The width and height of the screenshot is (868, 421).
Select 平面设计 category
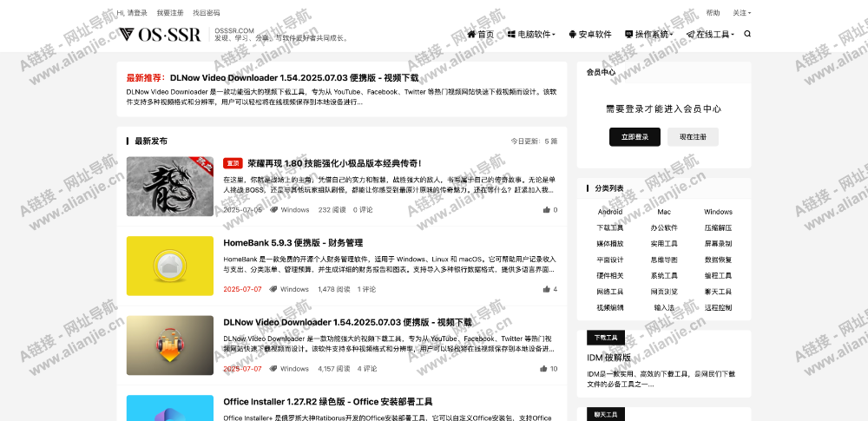(610, 260)
